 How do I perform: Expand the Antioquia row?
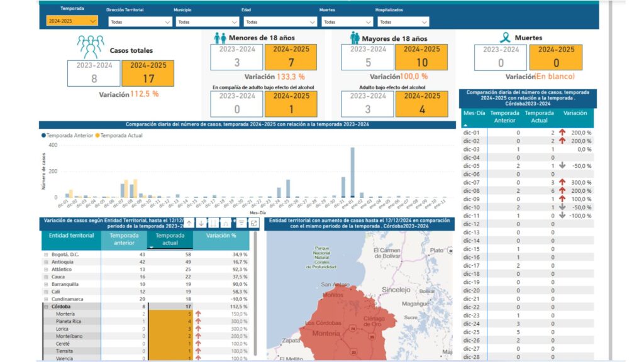(x=46, y=261)
